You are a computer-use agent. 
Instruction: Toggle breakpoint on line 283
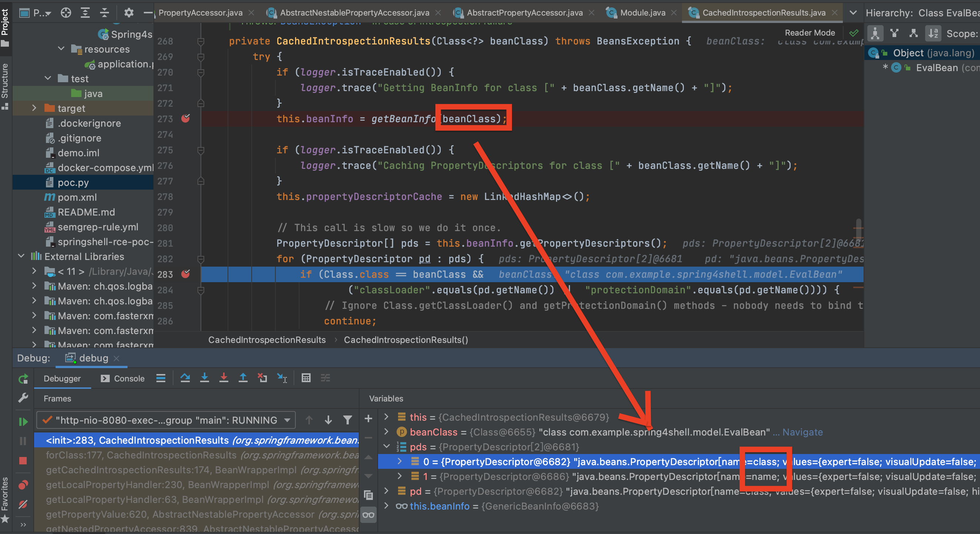(185, 274)
